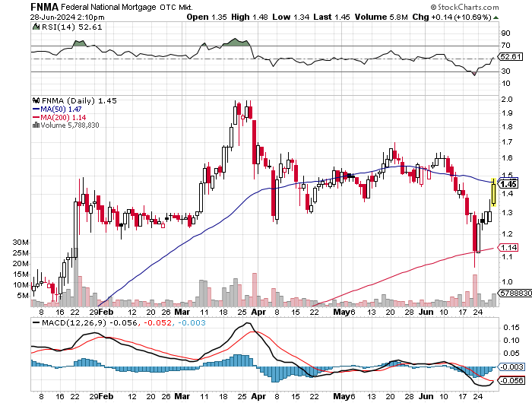Click the 1.45 last-price tag on price axis
532x403 pixels.
tap(508, 184)
